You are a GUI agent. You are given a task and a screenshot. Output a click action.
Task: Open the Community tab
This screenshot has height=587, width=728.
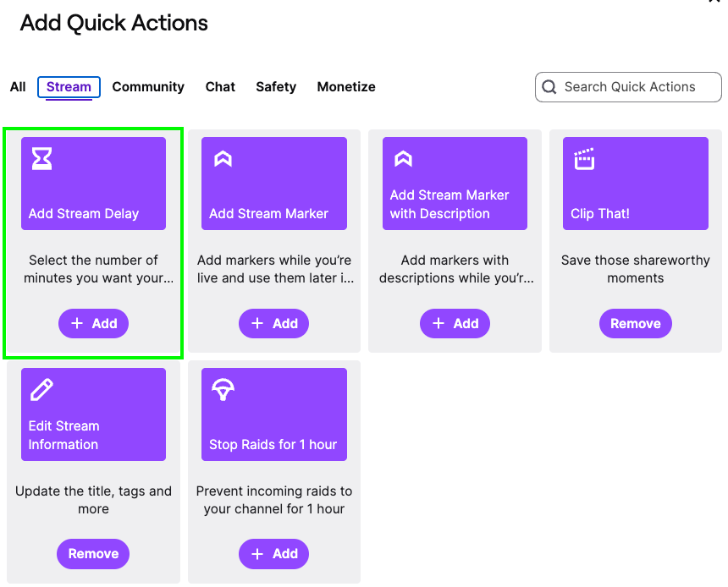pyautogui.click(x=148, y=87)
